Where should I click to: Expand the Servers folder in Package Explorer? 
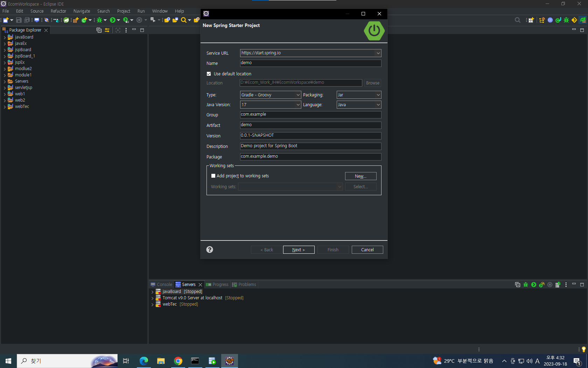(5, 81)
